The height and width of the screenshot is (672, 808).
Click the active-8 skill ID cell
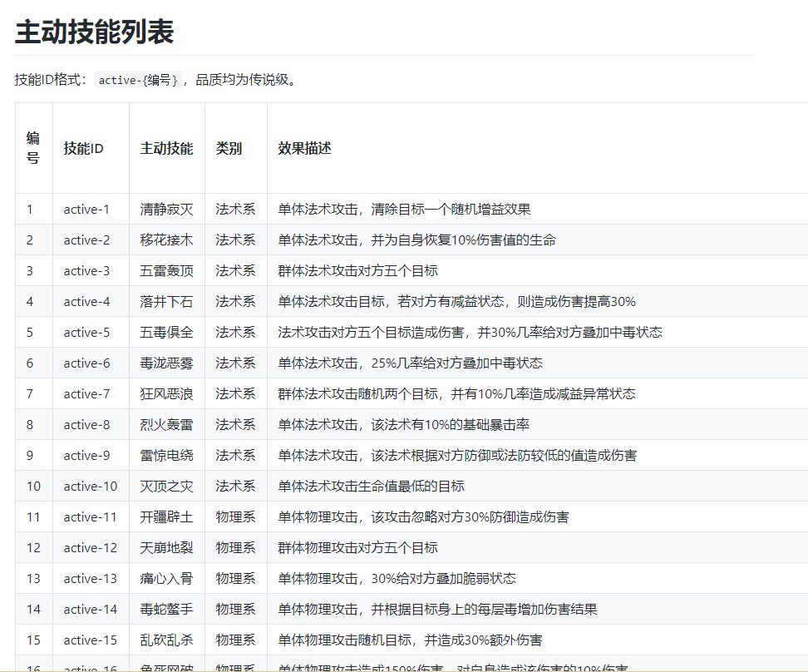click(86, 425)
